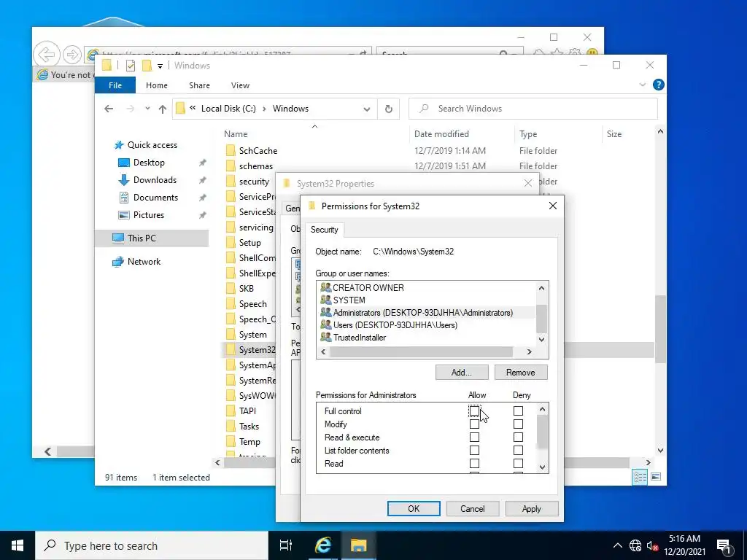
Task: Switch to Internet Explorer in taskbar
Action: click(x=322, y=545)
